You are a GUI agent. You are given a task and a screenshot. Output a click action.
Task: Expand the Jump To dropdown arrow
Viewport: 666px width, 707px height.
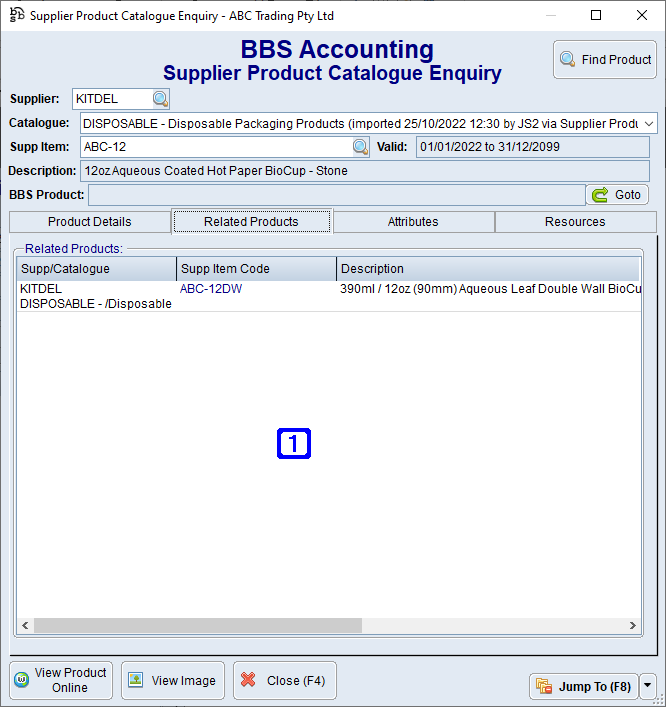pos(648,686)
